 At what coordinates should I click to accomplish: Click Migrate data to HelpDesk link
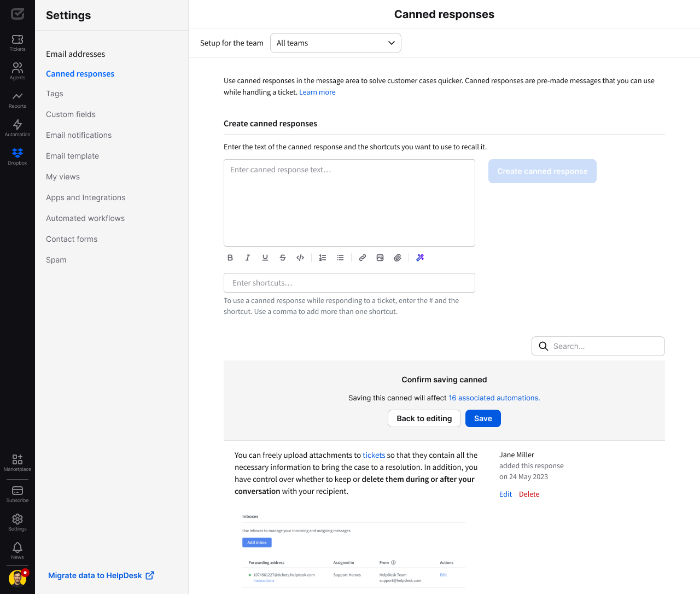pyautogui.click(x=95, y=575)
